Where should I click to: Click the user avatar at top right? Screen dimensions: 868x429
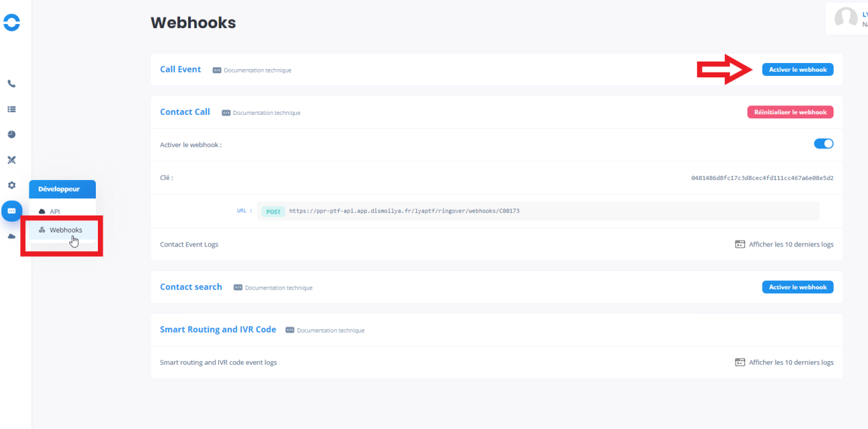[x=846, y=18]
